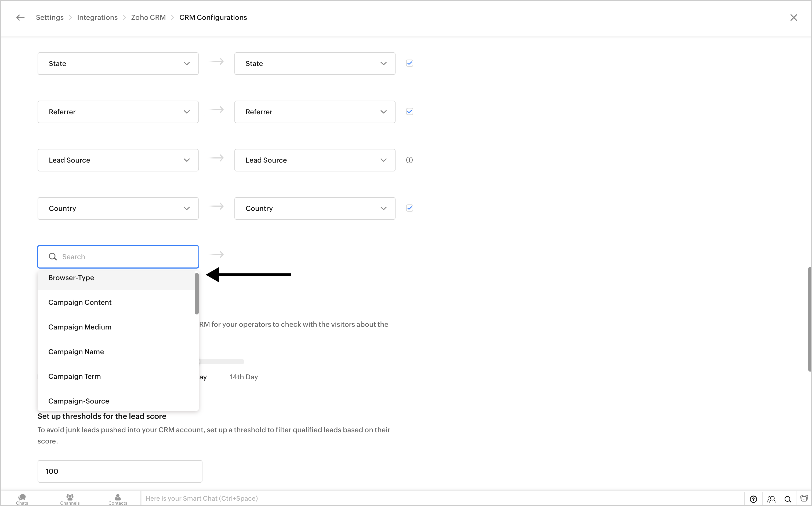812x506 pixels.
Task: Click the help question mark icon
Action: click(x=753, y=499)
